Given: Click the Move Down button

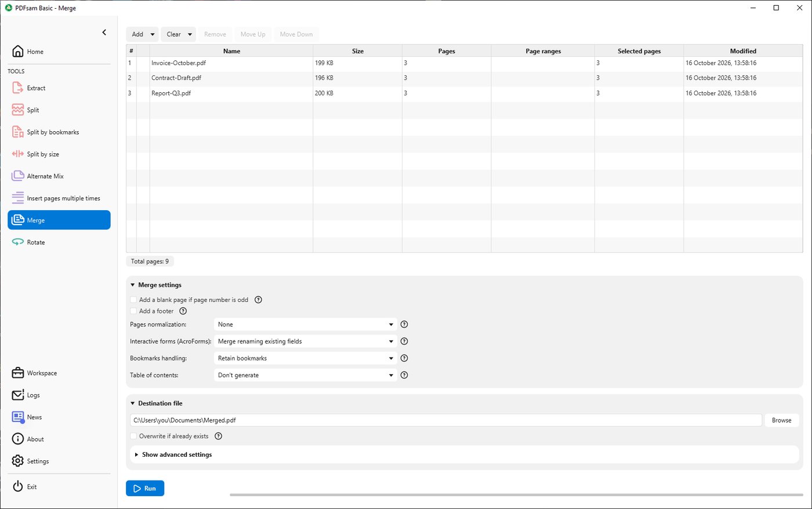Looking at the screenshot, I should (x=296, y=34).
